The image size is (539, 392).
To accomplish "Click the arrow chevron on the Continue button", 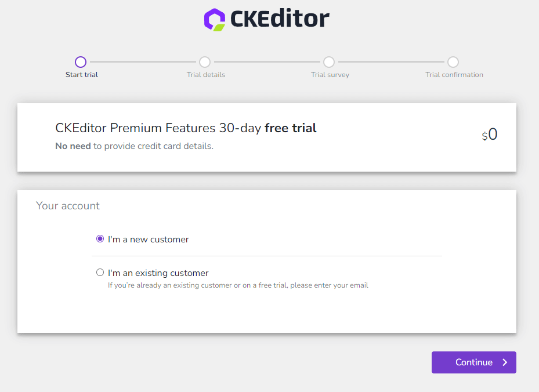I will (505, 362).
